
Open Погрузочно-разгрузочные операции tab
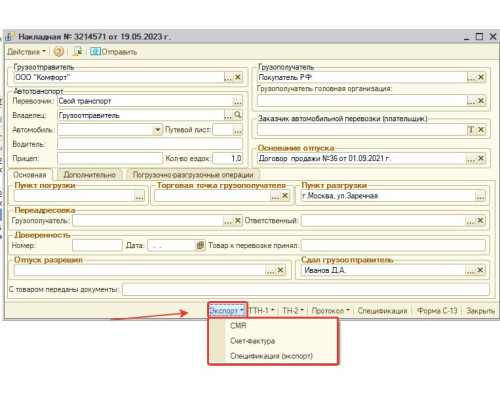pyautogui.click(x=193, y=175)
